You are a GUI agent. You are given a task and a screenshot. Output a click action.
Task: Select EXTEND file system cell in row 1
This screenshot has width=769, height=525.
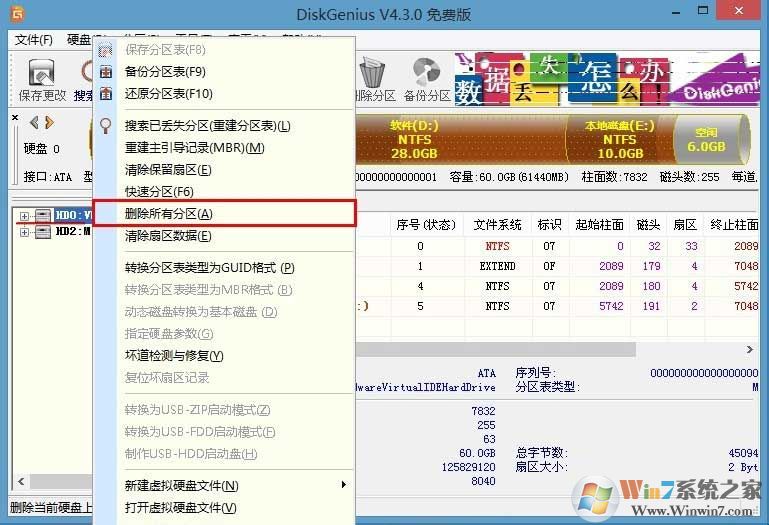[x=497, y=266]
